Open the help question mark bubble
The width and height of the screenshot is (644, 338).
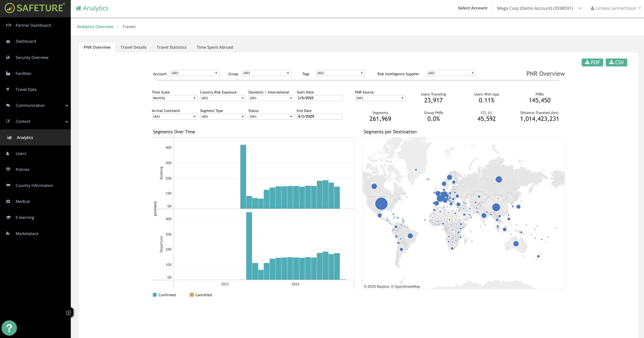9,328
